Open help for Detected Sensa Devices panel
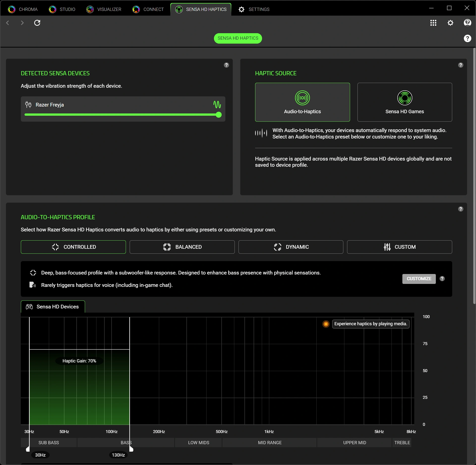This screenshot has width=476, height=465. 226,65
